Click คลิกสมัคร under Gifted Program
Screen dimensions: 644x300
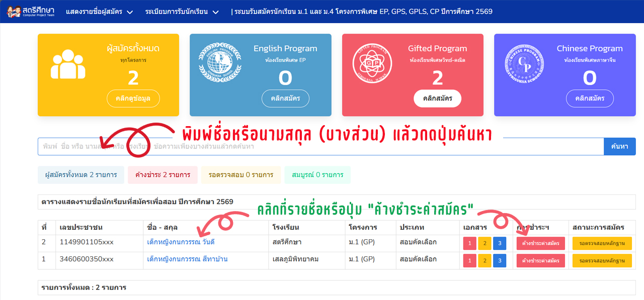pos(437,98)
